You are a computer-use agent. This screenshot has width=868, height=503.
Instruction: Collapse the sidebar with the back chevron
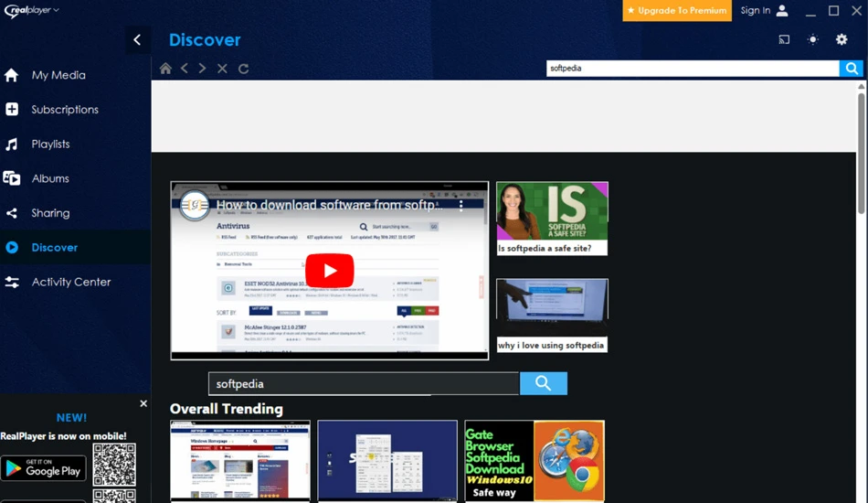click(x=137, y=39)
